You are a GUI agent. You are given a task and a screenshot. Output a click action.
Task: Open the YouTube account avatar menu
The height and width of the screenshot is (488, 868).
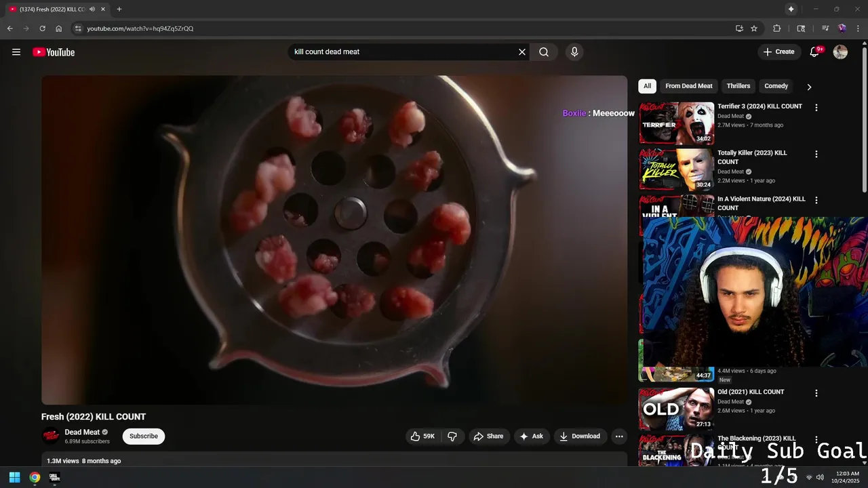(840, 52)
